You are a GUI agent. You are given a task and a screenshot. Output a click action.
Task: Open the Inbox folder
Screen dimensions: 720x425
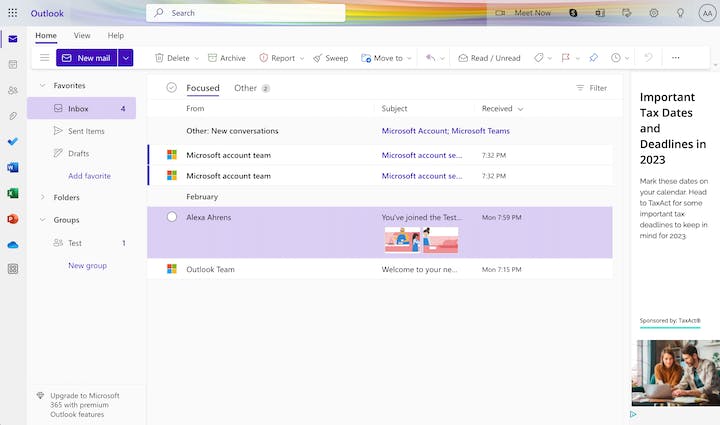[82, 108]
